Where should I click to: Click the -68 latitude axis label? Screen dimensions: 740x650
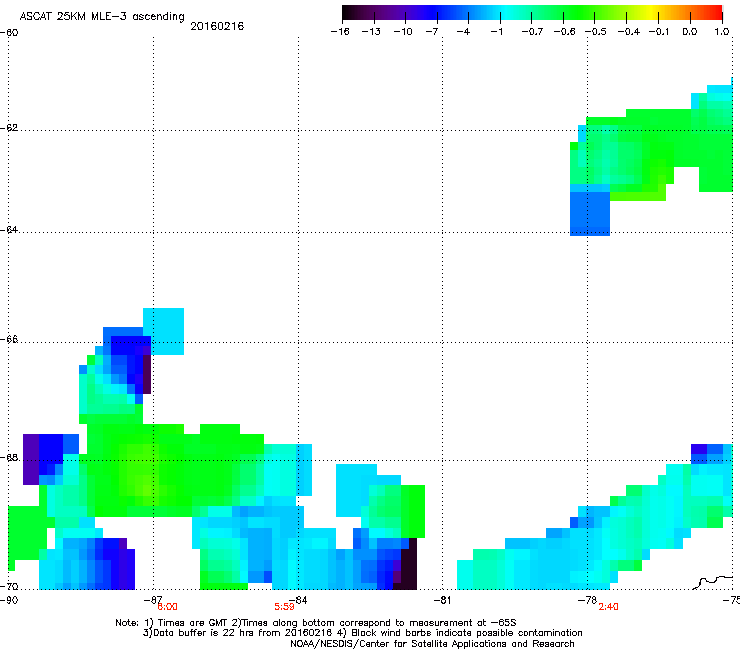[x=9, y=458]
